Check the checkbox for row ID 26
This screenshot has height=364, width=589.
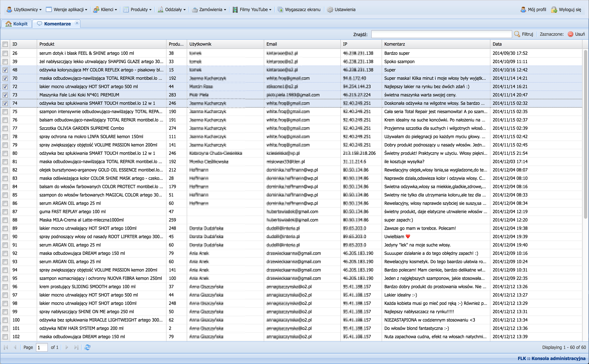[5, 53]
